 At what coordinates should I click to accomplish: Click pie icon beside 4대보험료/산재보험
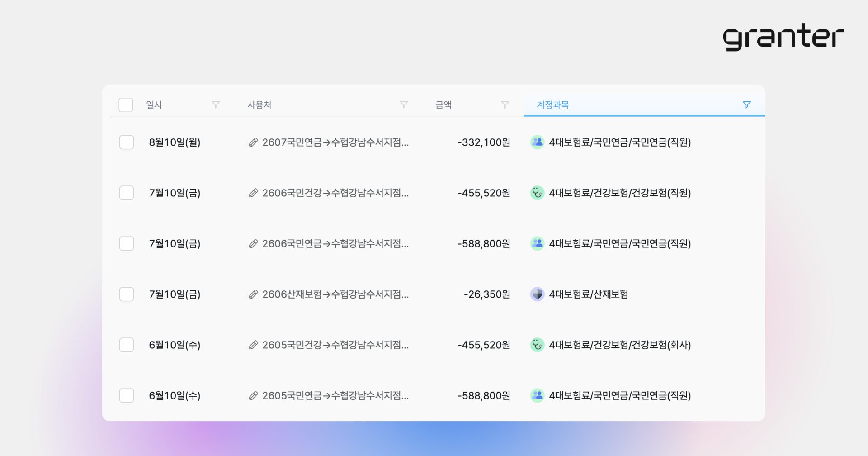click(537, 294)
